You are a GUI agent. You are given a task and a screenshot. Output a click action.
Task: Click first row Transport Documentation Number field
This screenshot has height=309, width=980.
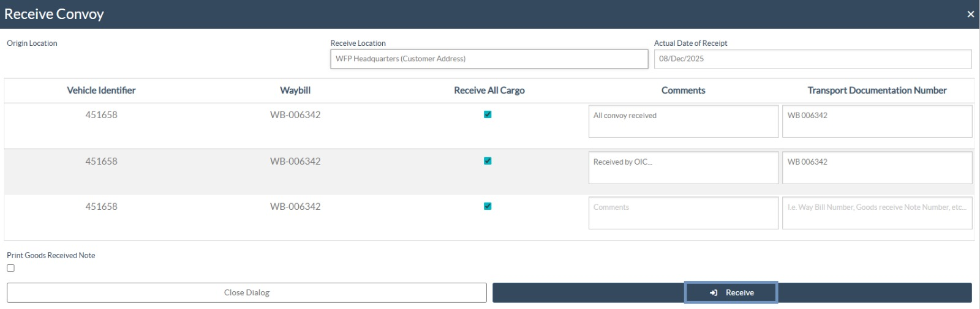pyautogui.click(x=876, y=121)
